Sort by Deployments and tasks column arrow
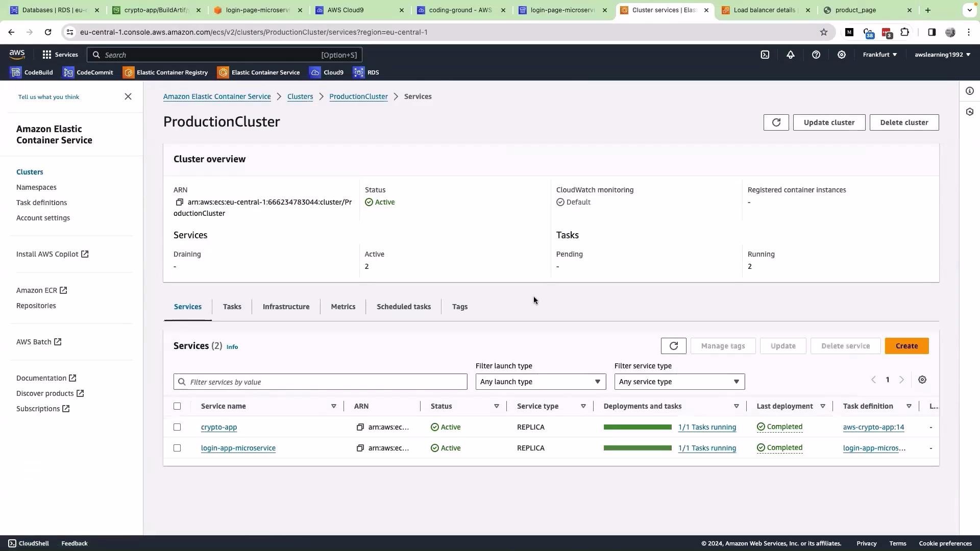The width and height of the screenshot is (980, 551). tap(736, 407)
